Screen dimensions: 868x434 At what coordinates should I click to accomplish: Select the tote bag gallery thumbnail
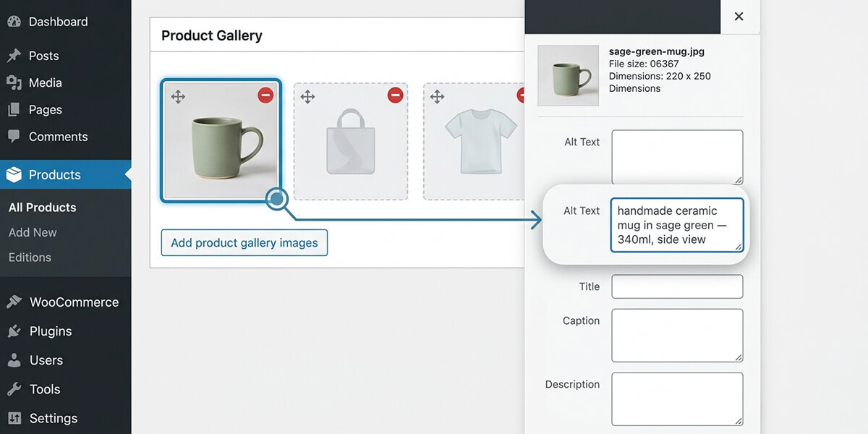(x=350, y=141)
